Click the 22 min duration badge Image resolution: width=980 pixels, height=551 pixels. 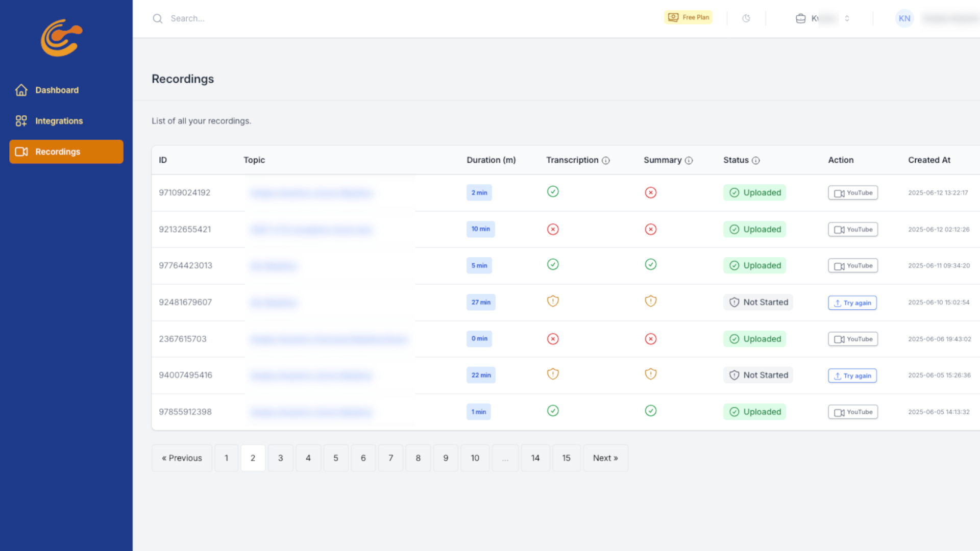(481, 375)
